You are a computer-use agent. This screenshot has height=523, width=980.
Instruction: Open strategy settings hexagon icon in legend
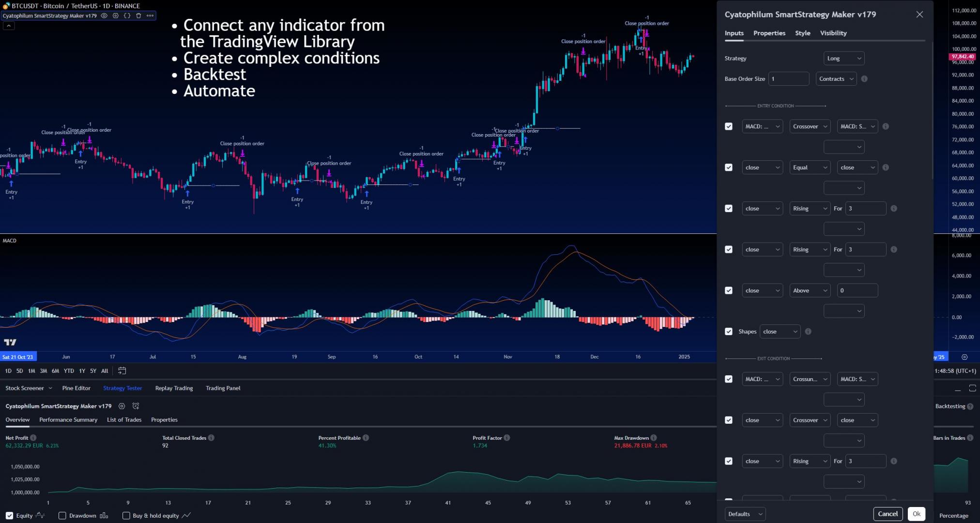coord(116,15)
